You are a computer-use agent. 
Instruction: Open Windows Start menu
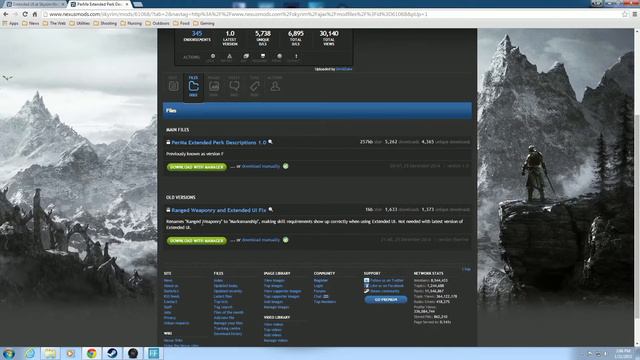click(x=9, y=353)
